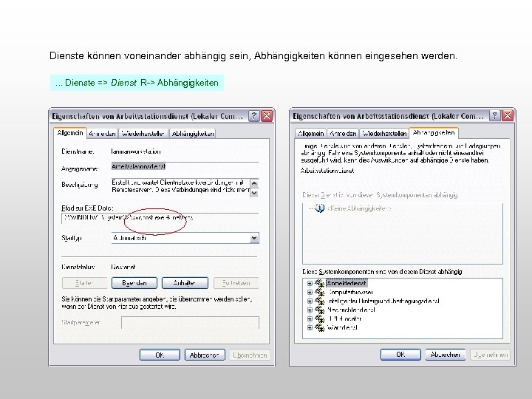Select Nachrichtendienst in the dependent list

(x=351, y=310)
